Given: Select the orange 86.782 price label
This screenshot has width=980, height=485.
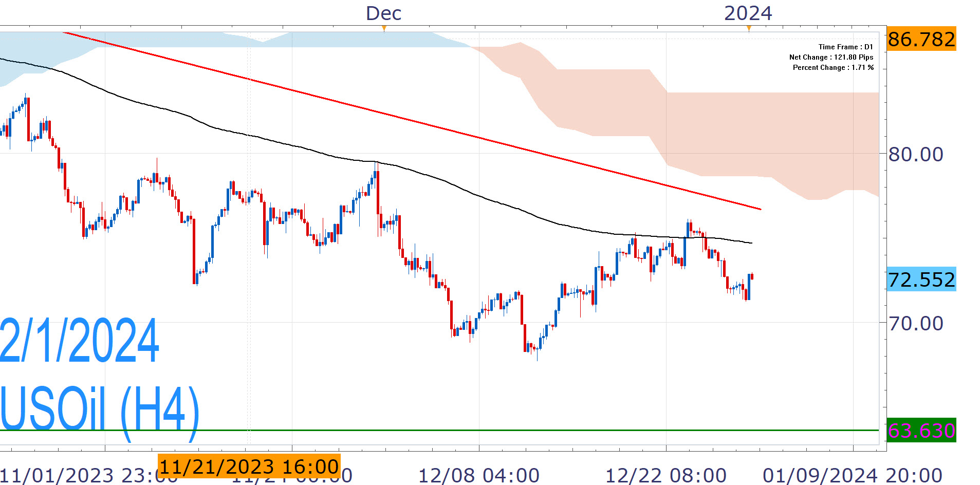Looking at the screenshot, I should (921, 39).
